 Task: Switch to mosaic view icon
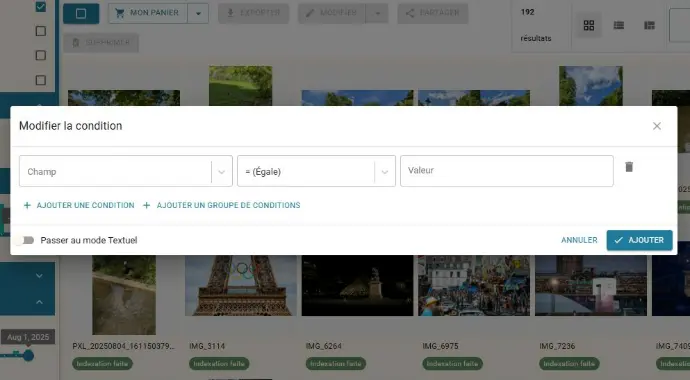[649, 26]
